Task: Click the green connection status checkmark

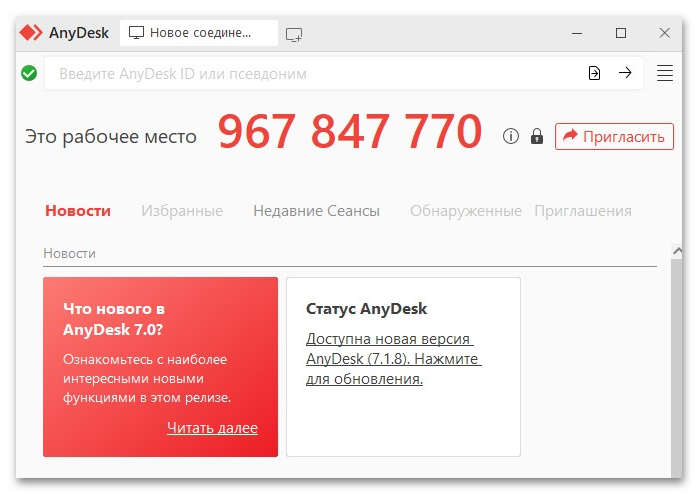Action: [x=29, y=73]
